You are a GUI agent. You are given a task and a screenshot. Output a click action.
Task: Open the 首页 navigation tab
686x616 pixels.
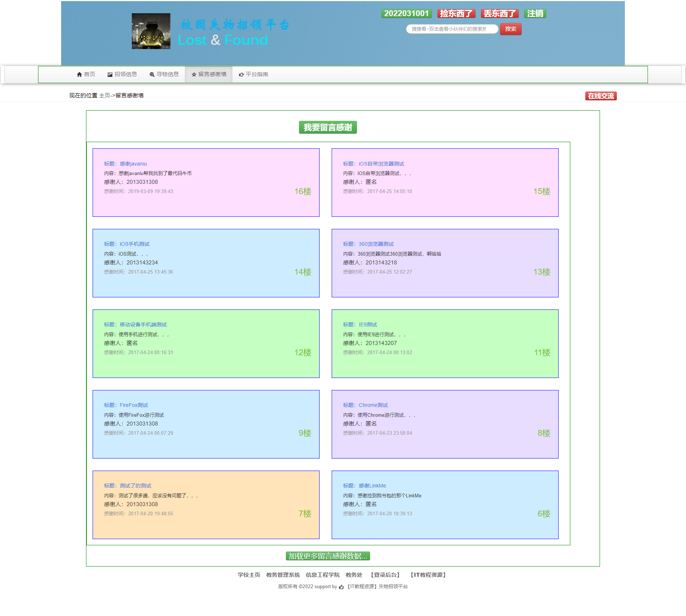(x=86, y=74)
